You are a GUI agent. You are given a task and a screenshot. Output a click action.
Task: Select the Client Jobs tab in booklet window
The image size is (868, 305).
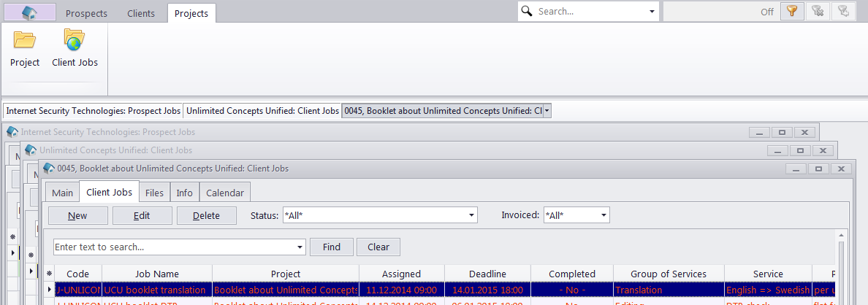pyautogui.click(x=109, y=192)
